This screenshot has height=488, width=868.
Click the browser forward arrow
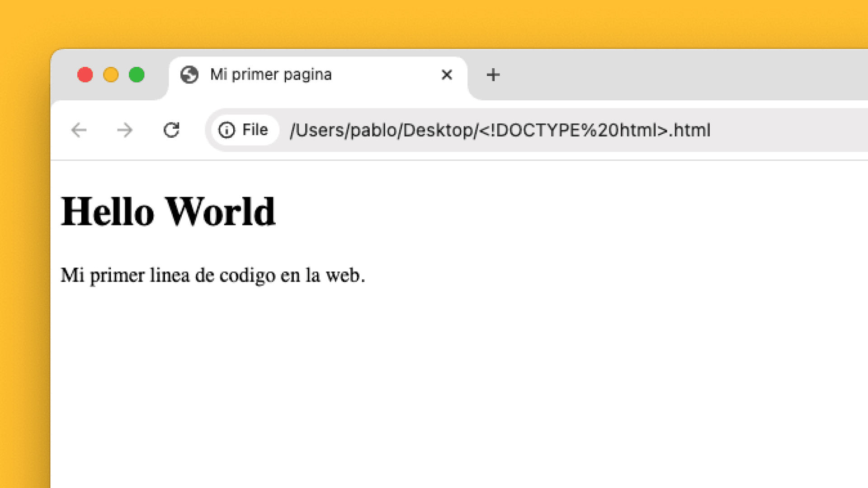click(125, 130)
